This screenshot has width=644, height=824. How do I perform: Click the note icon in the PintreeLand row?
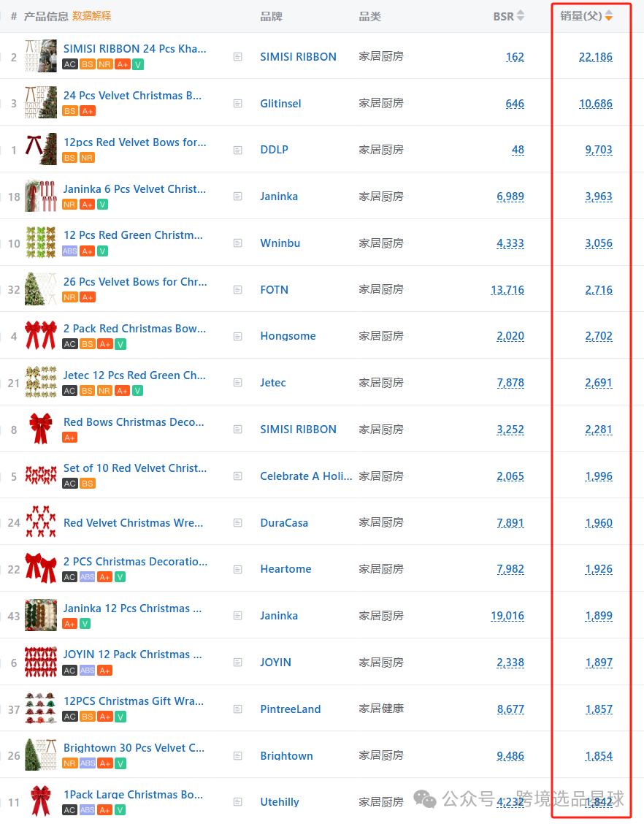(237, 709)
